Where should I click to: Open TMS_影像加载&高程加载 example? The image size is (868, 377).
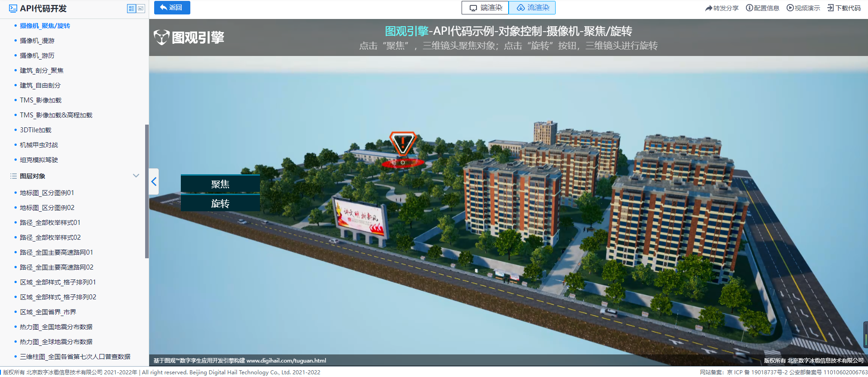(x=56, y=115)
